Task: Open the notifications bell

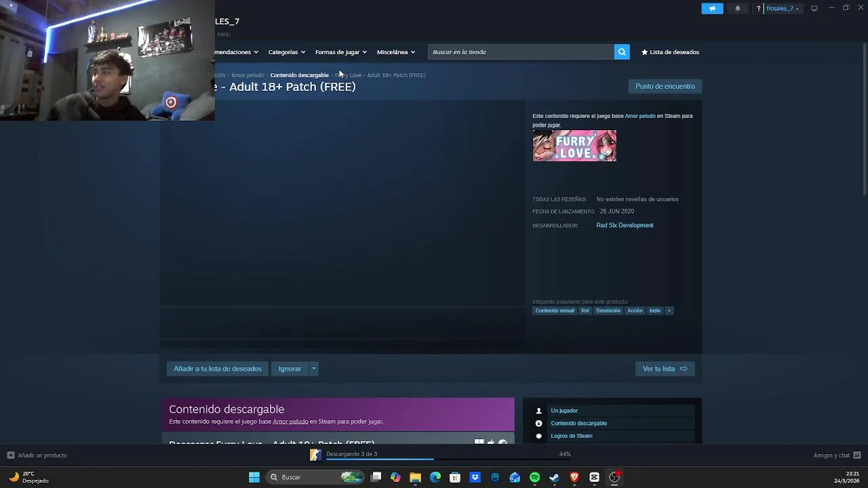Action: click(x=738, y=9)
